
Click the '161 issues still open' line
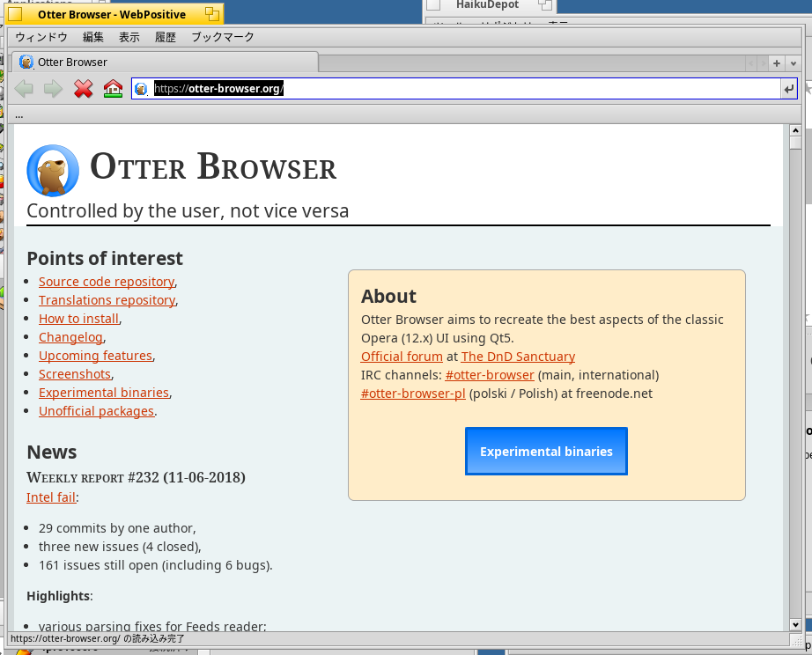(155, 565)
